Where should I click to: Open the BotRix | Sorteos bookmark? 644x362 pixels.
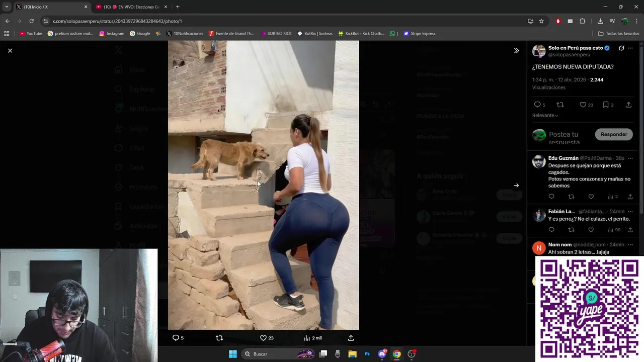tap(315, 34)
